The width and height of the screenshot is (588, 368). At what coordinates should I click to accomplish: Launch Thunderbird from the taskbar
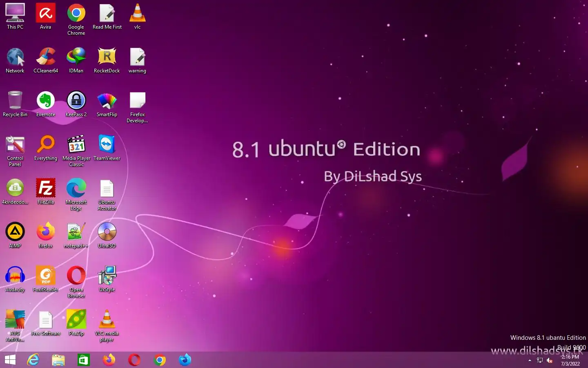pyautogui.click(x=185, y=360)
